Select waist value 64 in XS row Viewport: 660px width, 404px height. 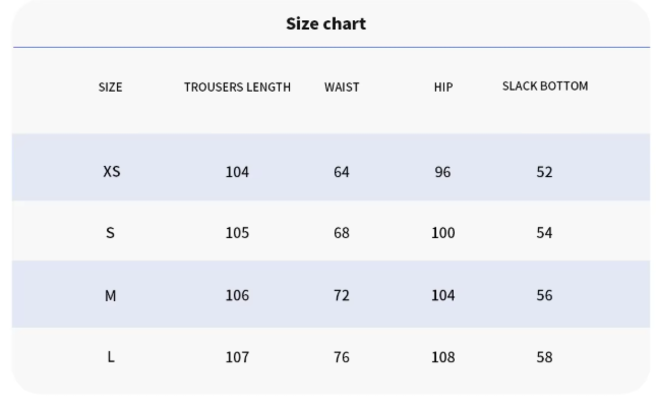(x=342, y=172)
